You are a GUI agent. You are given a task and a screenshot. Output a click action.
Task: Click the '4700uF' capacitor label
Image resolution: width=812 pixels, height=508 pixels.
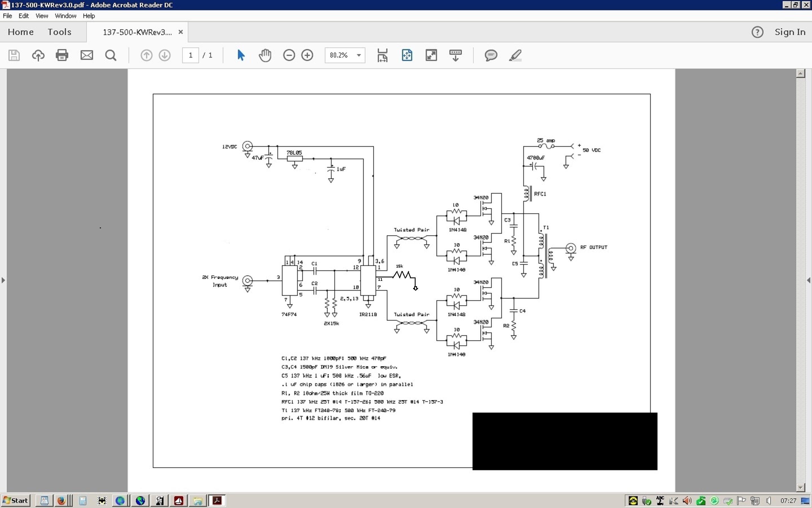click(536, 157)
